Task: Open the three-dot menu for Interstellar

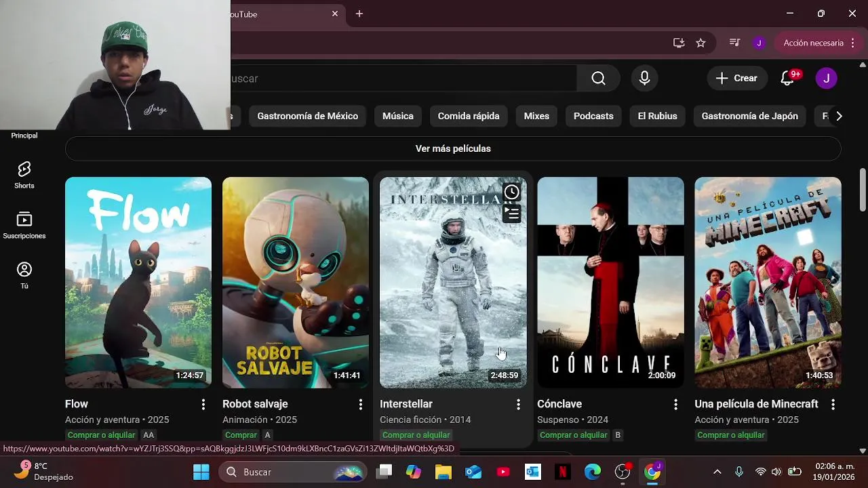Action: pos(517,405)
